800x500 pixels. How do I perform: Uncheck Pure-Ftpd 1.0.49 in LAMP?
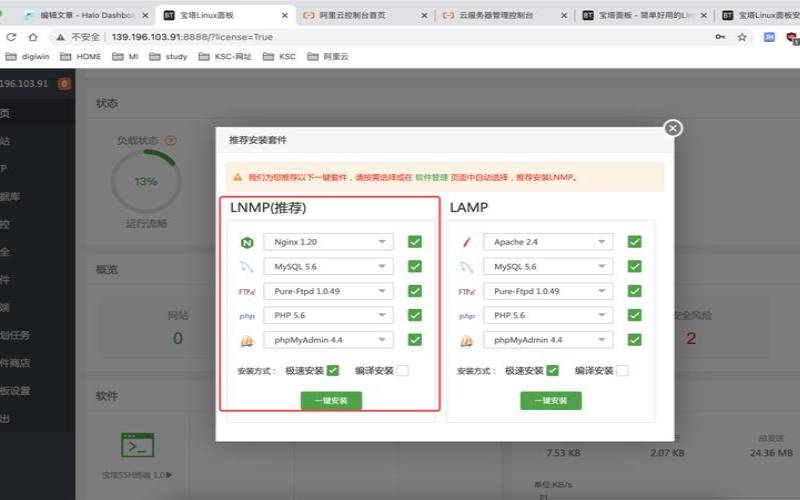coord(635,291)
